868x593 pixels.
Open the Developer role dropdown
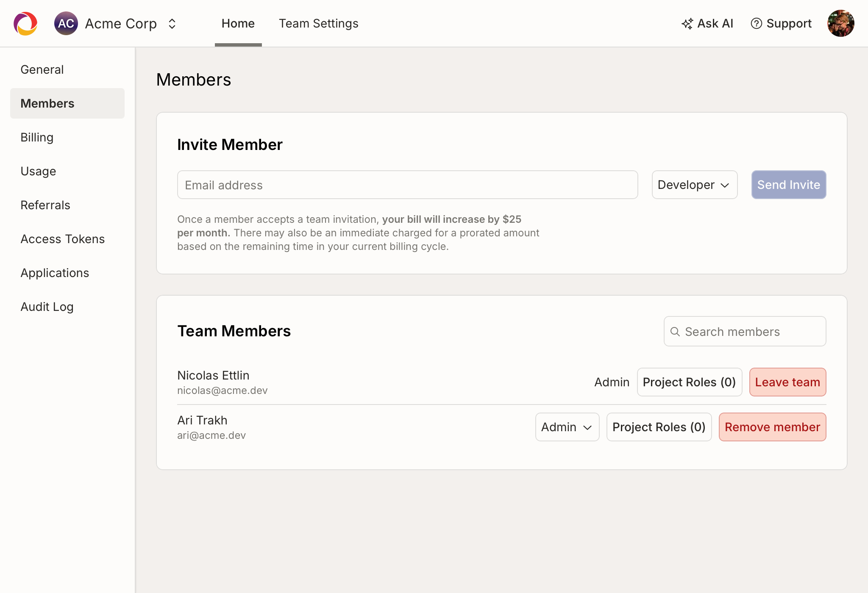(x=694, y=185)
